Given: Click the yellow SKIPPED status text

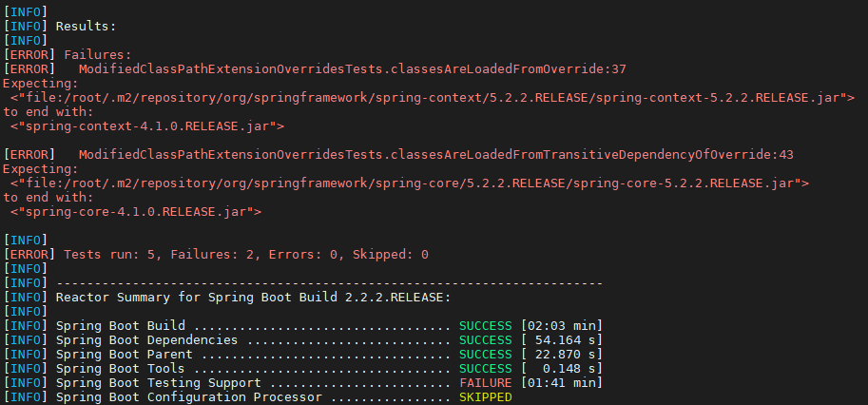Looking at the screenshot, I should 486,397.
